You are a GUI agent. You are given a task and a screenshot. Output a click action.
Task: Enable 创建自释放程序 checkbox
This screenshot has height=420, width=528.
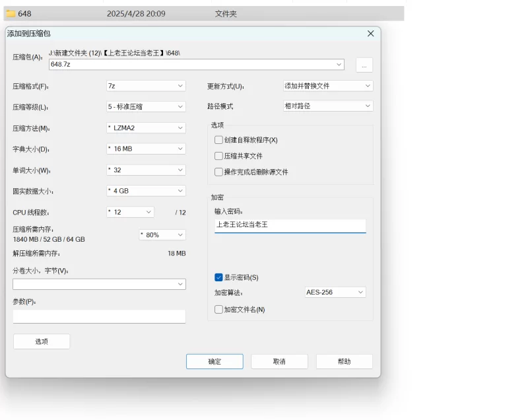coord(218,140)
